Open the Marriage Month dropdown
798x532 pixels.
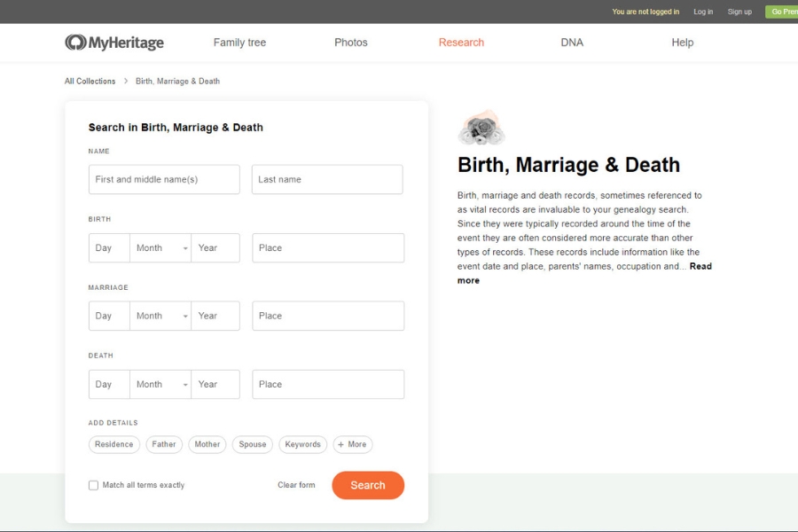point(160,316)
